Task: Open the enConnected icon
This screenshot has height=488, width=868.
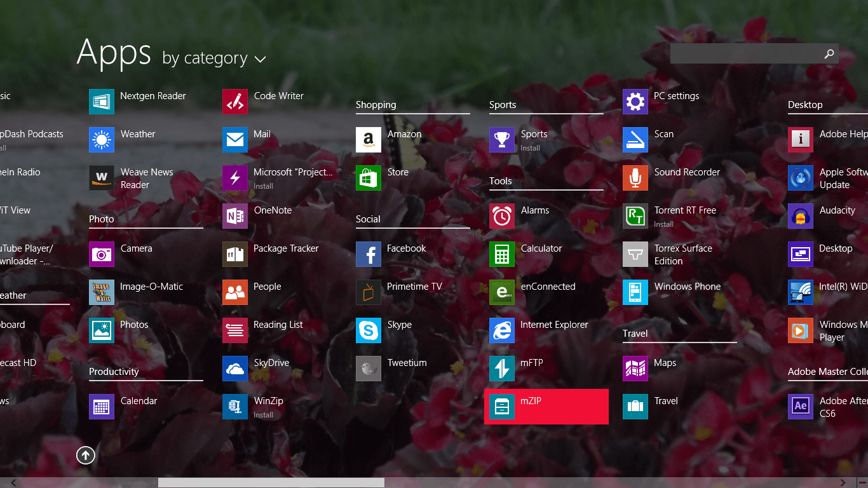Action: click(x=502, y=292)
